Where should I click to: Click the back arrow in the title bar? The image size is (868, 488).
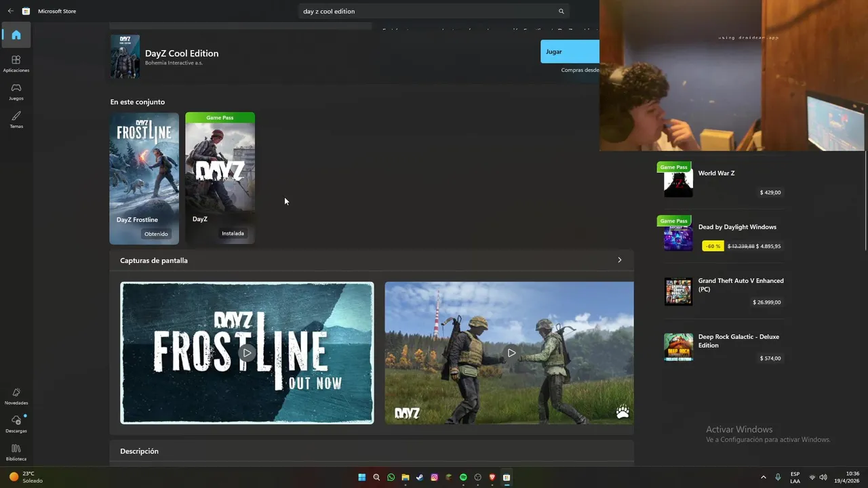tap(10, 11)
